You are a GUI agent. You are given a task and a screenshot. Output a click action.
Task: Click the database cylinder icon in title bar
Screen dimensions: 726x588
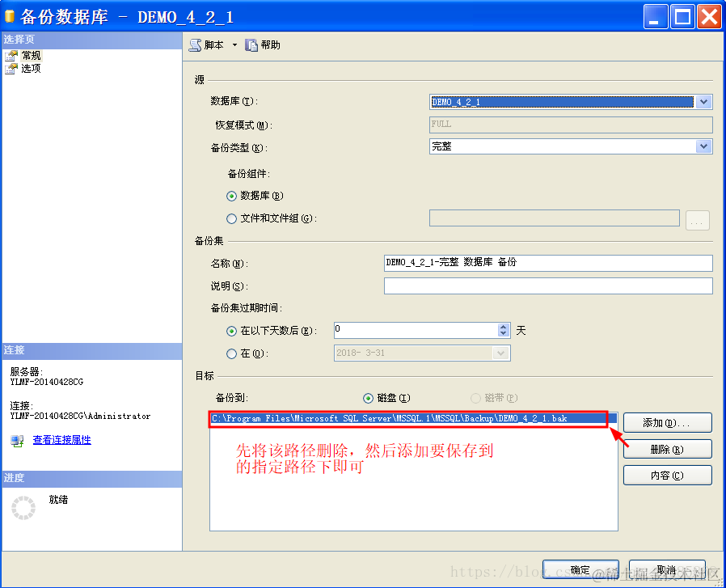tap(10, 16)
